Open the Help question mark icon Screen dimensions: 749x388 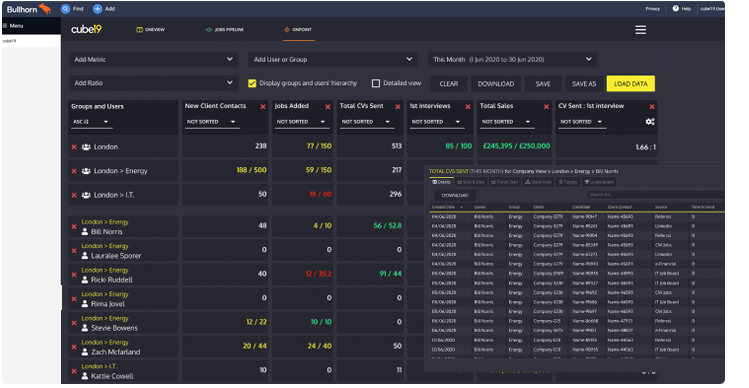click(675, 8)
